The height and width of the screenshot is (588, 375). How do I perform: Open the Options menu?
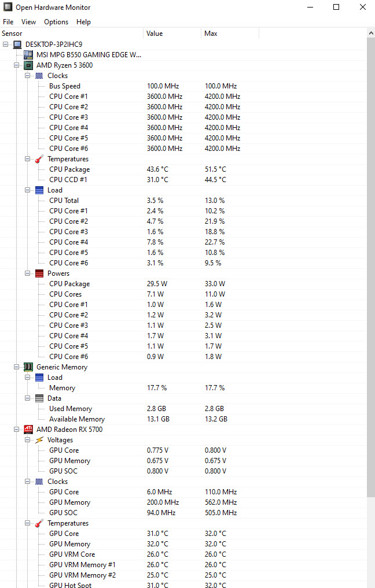(56, 22)
